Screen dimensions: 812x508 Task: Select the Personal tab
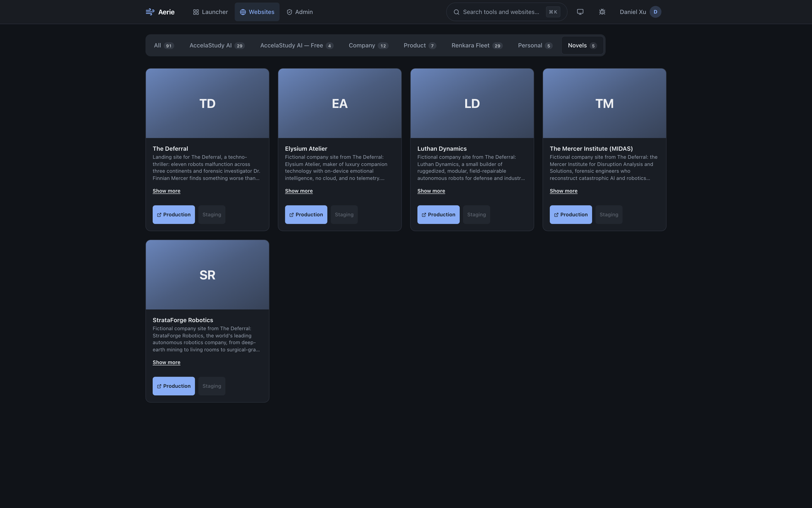point(535,46)
